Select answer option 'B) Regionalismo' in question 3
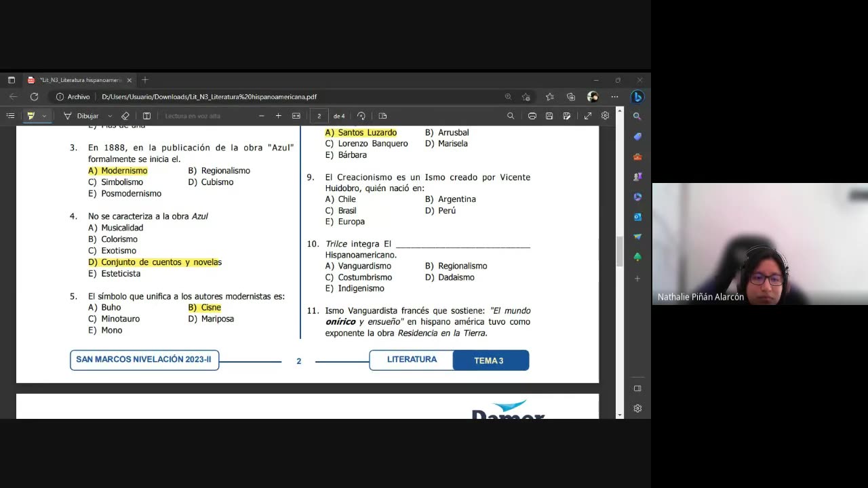This screenshot has width=868, height=488. tap(219, 171)
